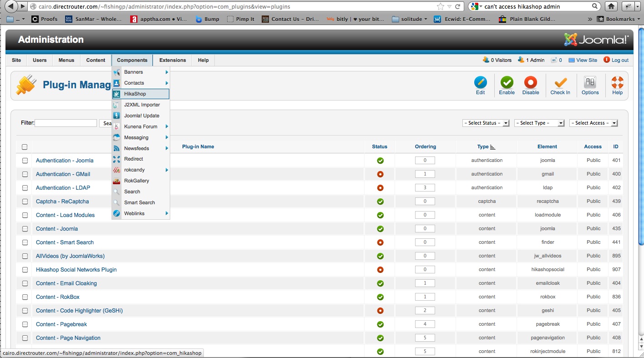Check the Authentication - LDAP row checkbox
The height and width of the screenshot is (358, 644).
coord(25,188)
